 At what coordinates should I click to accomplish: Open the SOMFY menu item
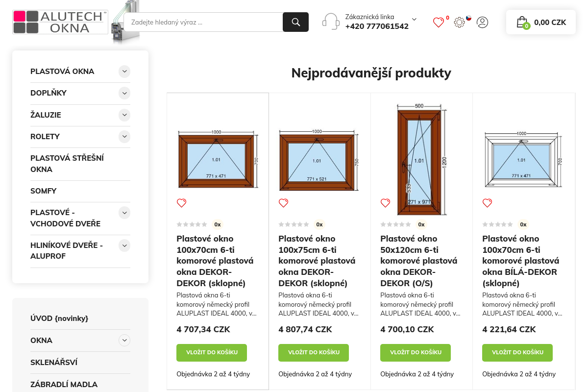(x=44, y=191)
